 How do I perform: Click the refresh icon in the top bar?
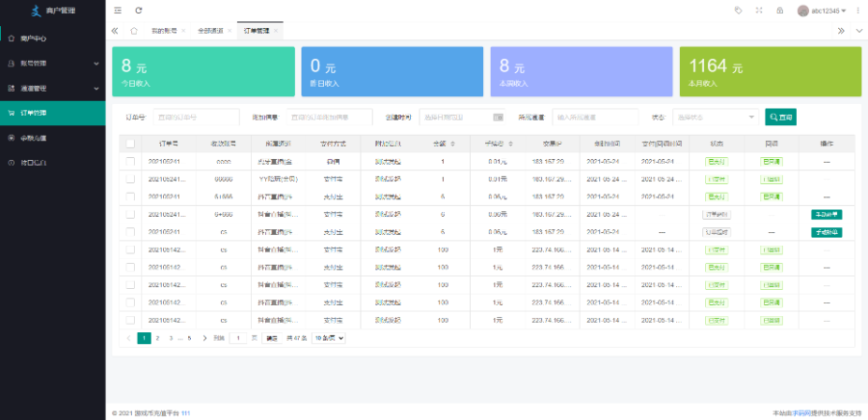click(139, 11)
